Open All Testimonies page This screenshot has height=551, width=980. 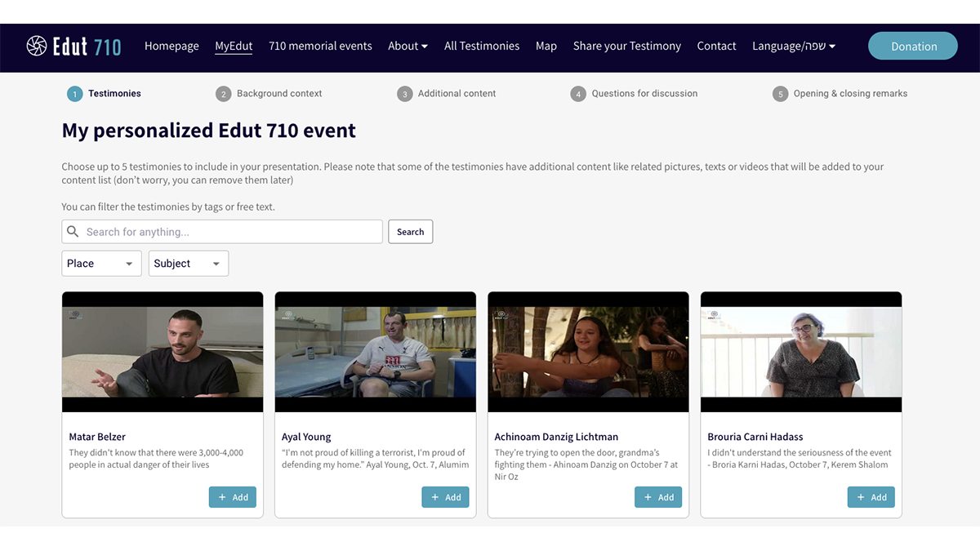(x=482, y=46)
